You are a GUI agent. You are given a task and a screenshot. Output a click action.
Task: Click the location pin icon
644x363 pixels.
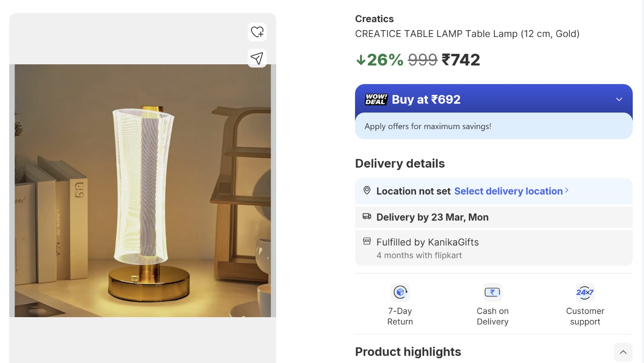pyautogui.click(x=367, y=190)
